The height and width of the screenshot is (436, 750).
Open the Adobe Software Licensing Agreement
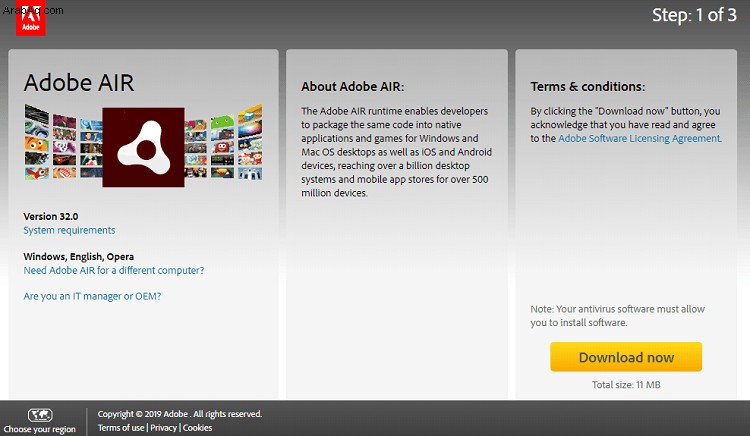click(x=640, y=138)
